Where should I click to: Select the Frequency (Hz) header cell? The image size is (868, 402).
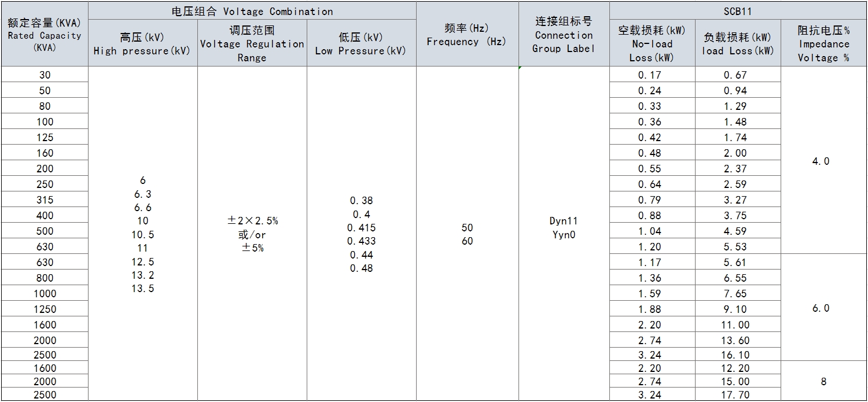(466, 35)
